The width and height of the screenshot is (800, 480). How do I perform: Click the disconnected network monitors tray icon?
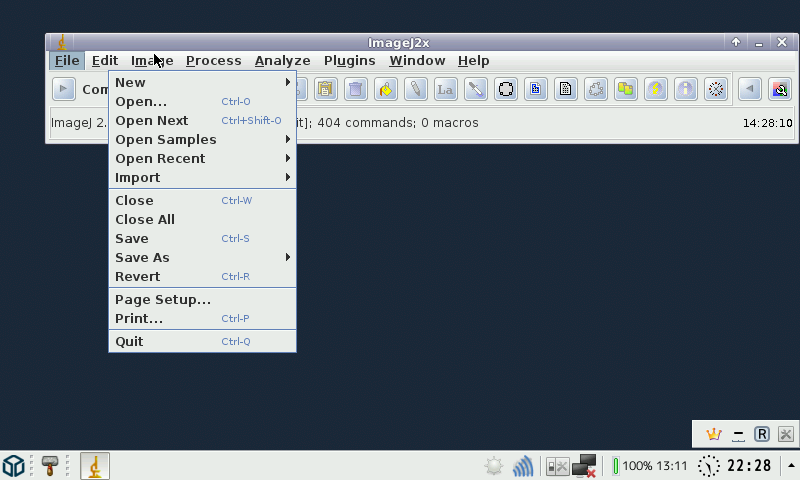[584, 466]
